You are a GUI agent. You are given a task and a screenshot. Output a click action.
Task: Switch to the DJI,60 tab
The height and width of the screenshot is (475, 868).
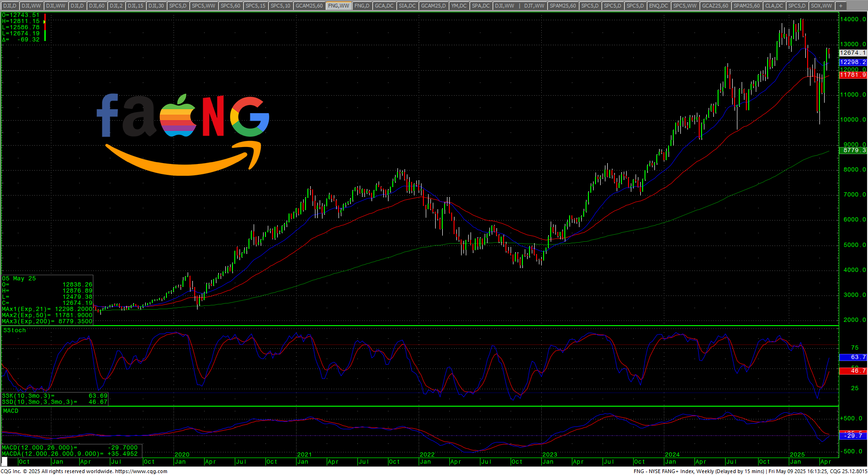click(x=97, y=6)
